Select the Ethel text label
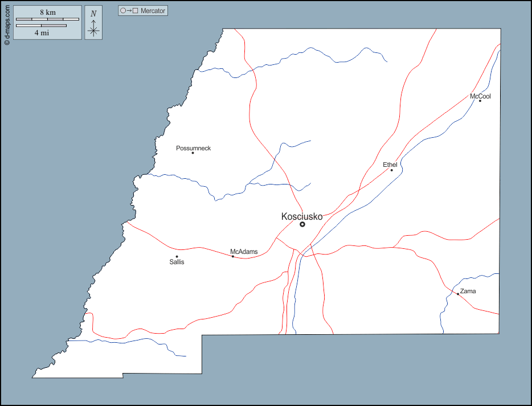532x406 pixels. (x=390, y=165)
